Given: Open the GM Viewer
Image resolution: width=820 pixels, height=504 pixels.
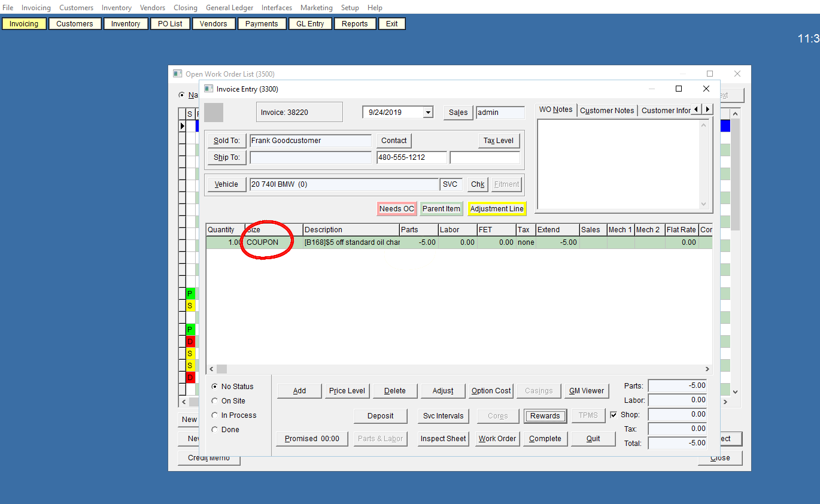Looking at the screenshot, I should (587, 391).
